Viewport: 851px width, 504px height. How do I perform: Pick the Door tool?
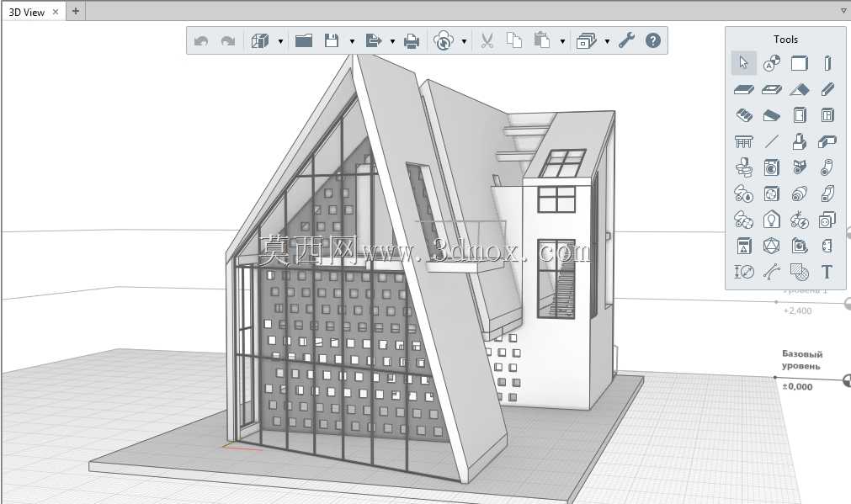tap(799, 115)
